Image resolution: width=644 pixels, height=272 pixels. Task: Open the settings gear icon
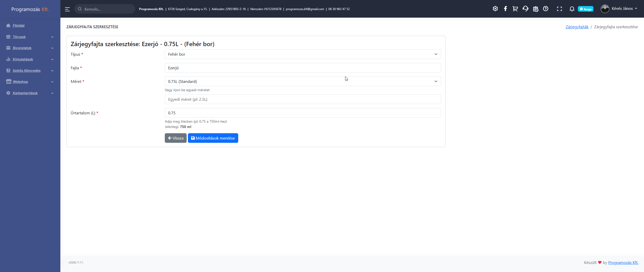pos(495,9)
